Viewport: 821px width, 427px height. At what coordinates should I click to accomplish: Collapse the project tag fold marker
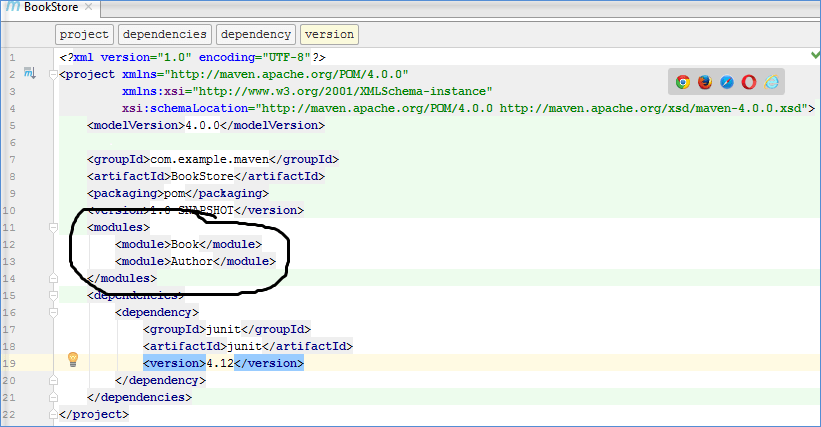tap(54, 74)
